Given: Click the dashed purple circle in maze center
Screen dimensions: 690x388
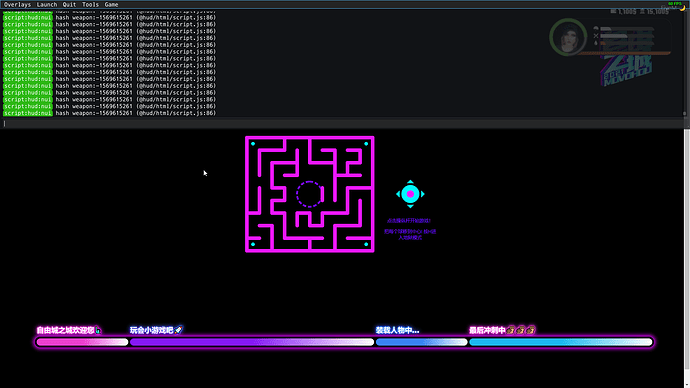Looking at the screenshot, I should [x=309, y=194].
